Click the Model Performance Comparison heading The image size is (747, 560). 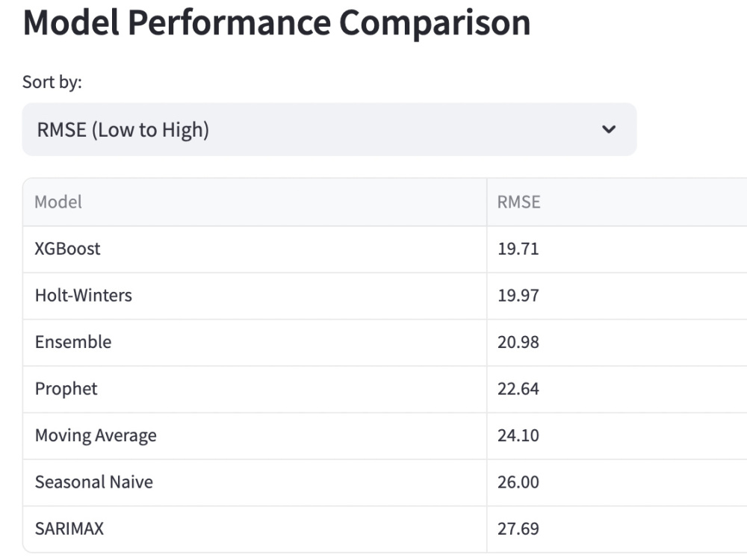click(277, 23)
